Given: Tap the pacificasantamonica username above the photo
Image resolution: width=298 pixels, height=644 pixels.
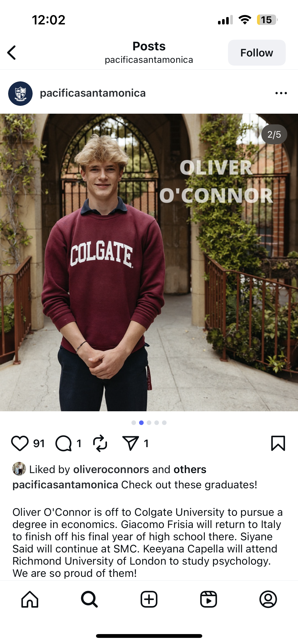Looking at the screenshot, I should coord(93,93).
